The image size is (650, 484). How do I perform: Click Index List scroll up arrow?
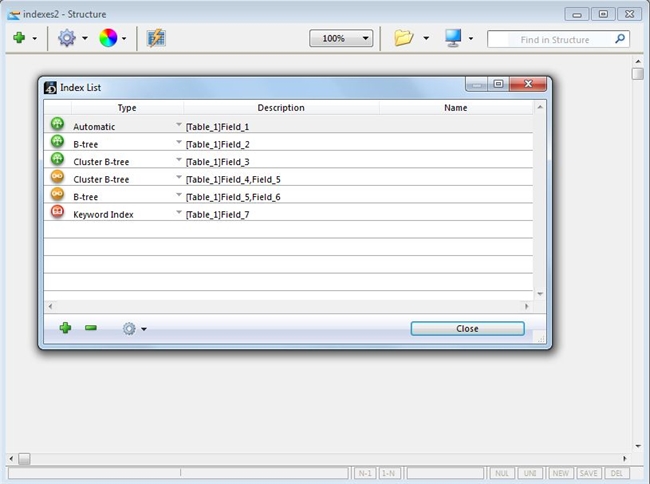click(540, 107)
